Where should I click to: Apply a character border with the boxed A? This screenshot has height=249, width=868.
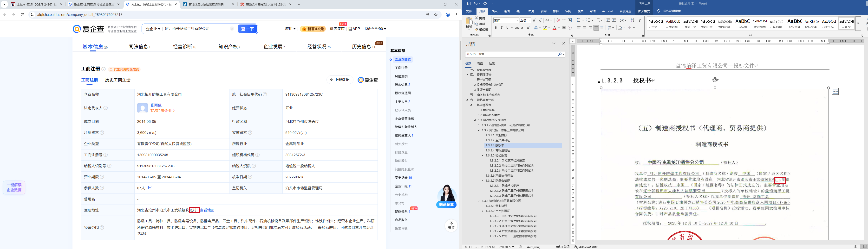coord(570,20)
